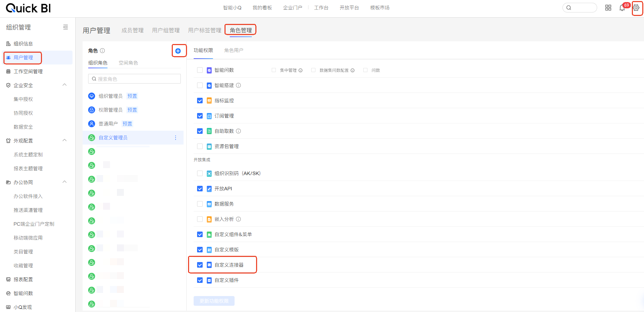Screen dimensions: 644x312
Task: Collapse the 组织管理 sidebar menu icon
Action: [x=66, y=27]
